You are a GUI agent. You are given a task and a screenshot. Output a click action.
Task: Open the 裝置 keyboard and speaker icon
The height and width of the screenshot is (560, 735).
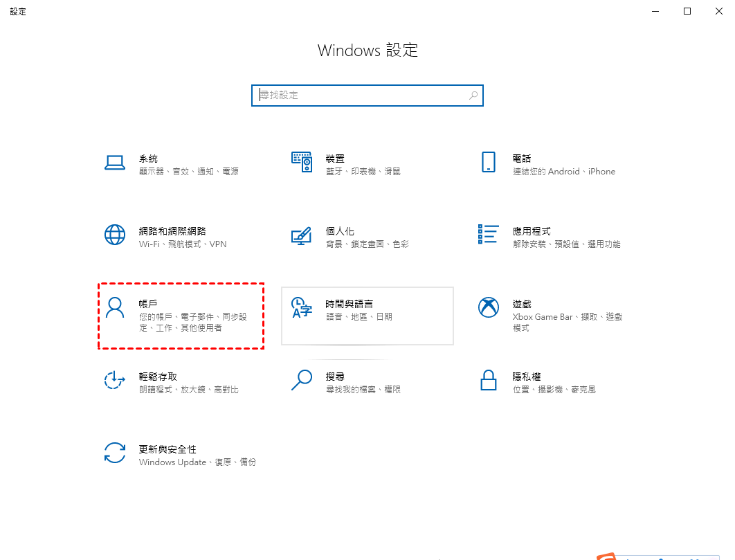[x=302, y=162]
